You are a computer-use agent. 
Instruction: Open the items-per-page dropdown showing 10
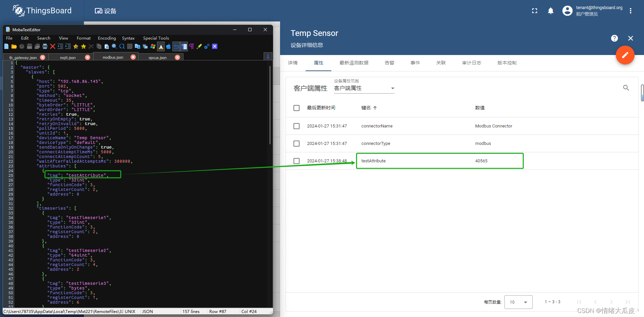click(519, 302)
